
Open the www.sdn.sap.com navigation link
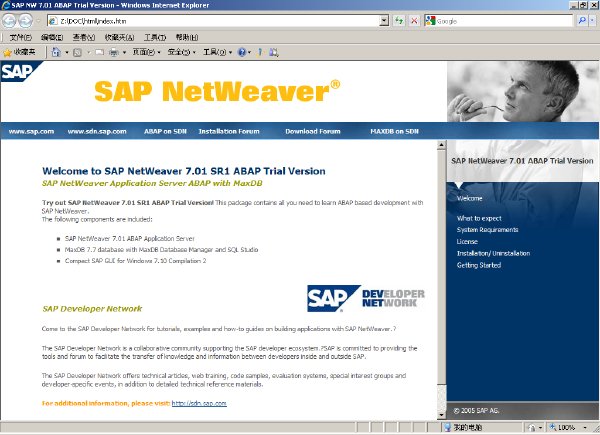[97, 131]
